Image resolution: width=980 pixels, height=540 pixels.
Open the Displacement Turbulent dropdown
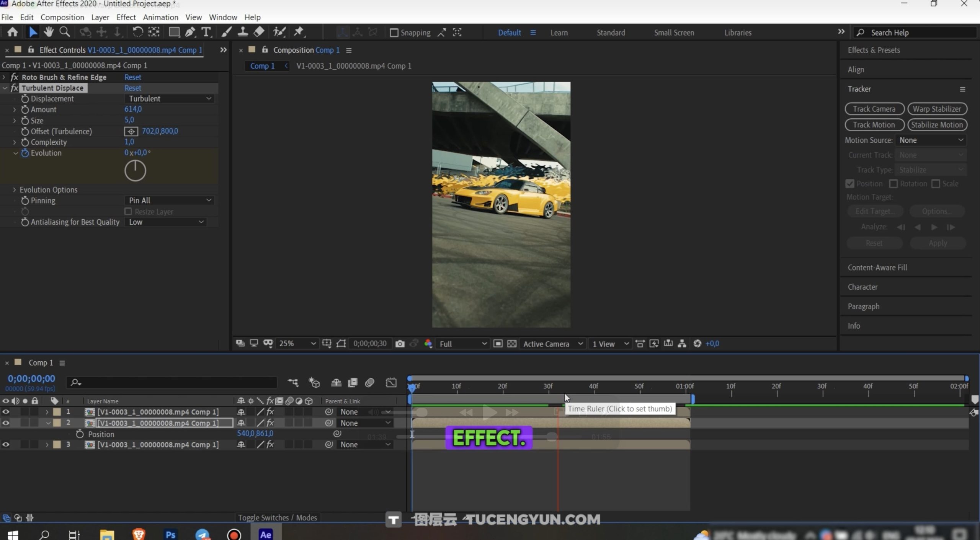pyautogui.click(x=169, y=99)
